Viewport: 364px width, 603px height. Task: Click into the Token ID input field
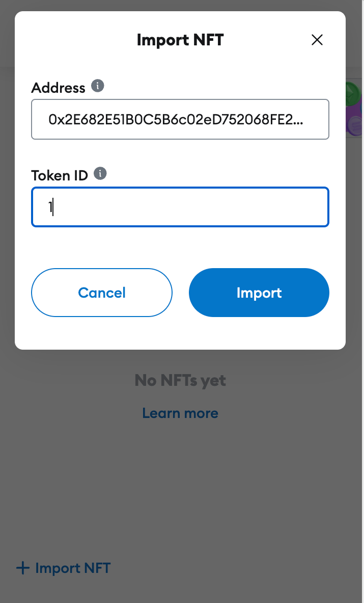[180, 207]
